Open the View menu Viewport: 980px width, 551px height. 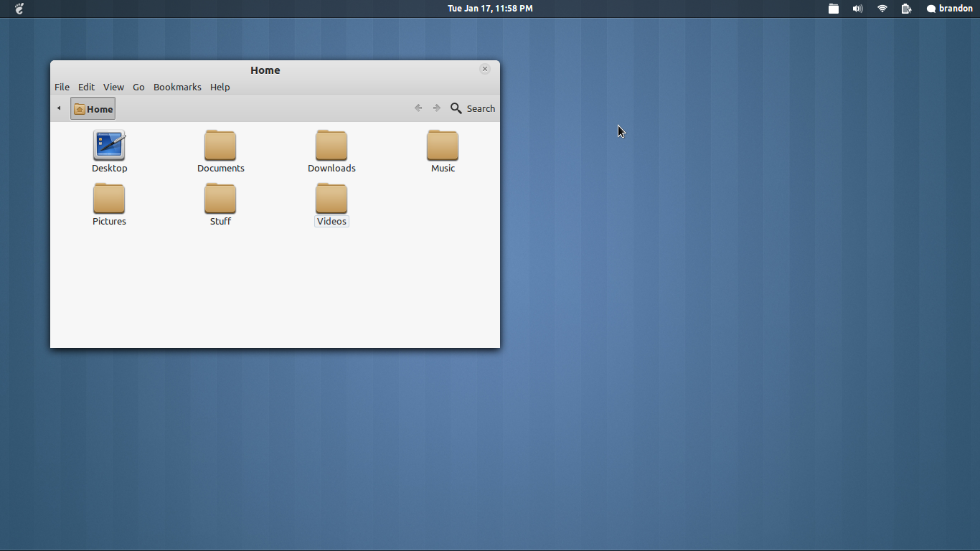point(113,87)
